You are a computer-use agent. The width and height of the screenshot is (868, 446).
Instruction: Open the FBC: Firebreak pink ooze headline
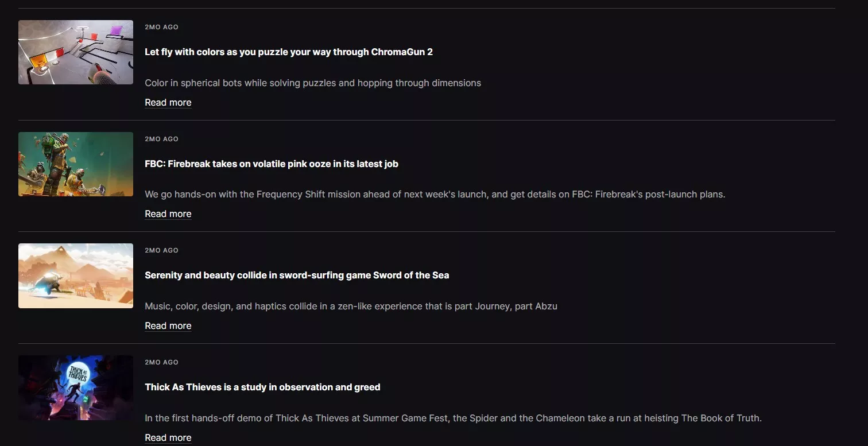pos(271,164)
